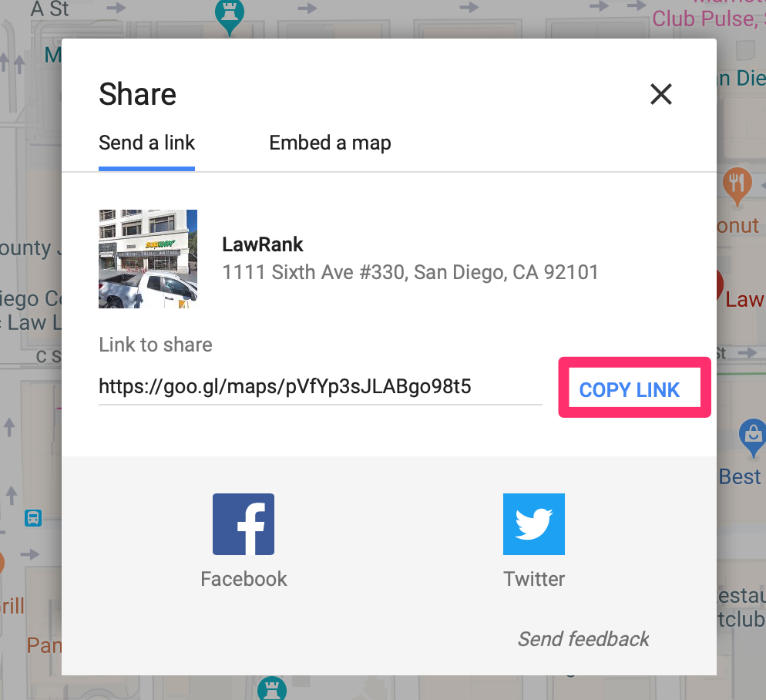Click the Twitter bird icon
766x700 pixels.
pos(534,524)
